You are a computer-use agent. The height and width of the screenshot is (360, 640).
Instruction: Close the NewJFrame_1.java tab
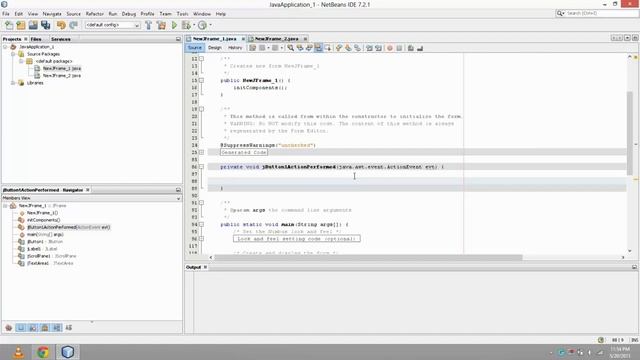(x=243, y=39)
